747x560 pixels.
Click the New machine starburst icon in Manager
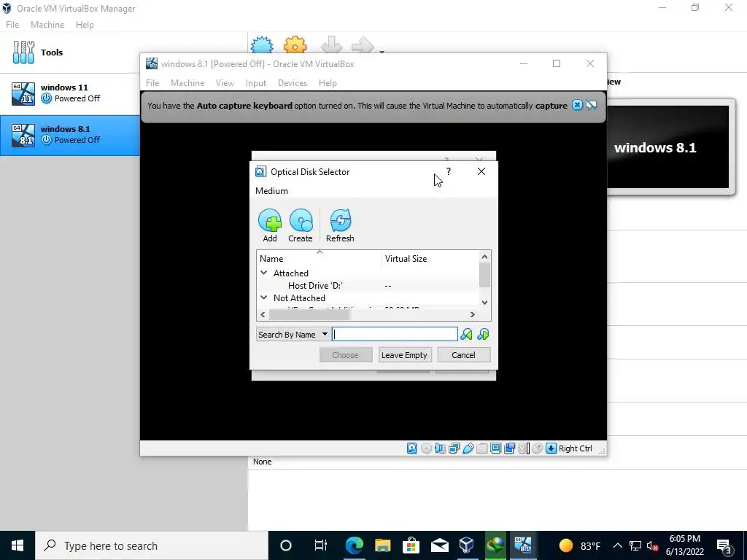point(262,44)
